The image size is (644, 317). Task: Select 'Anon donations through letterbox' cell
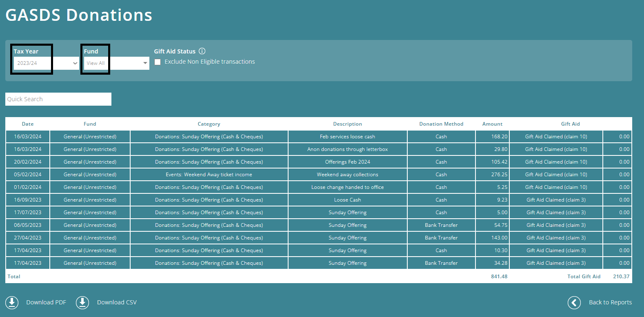[347, 149]
